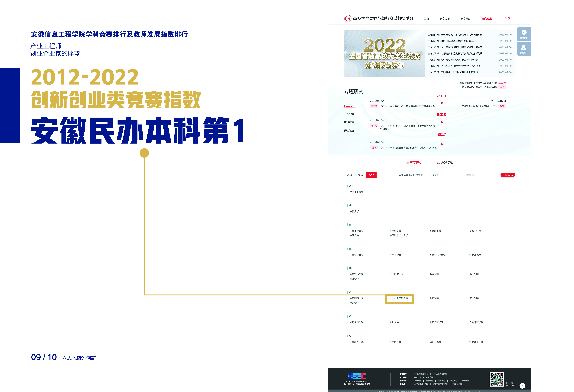Open 中国高等教育博览会 footer link
Image resolution: width=574 pixels, height=392 pixels.
click(x=441, y=374)
